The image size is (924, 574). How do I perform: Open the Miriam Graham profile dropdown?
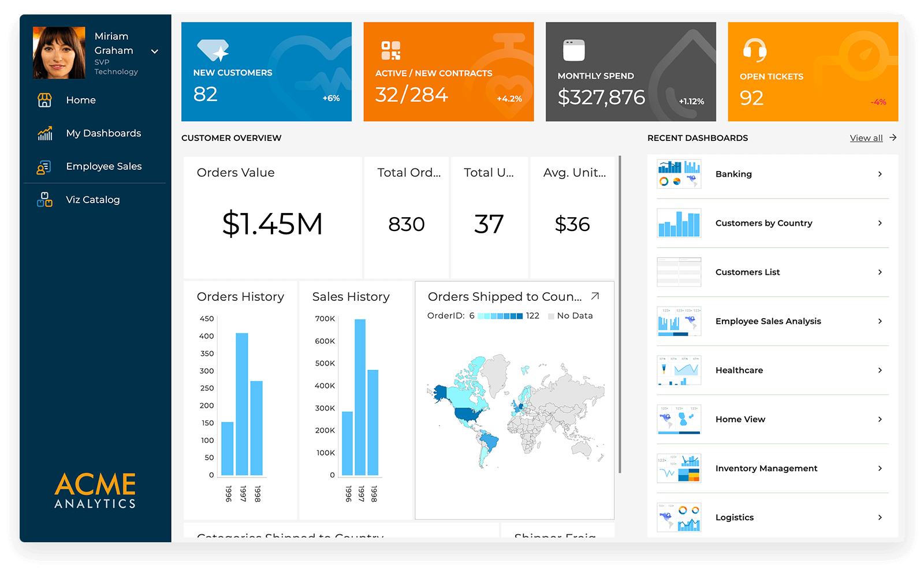(155, 51)
